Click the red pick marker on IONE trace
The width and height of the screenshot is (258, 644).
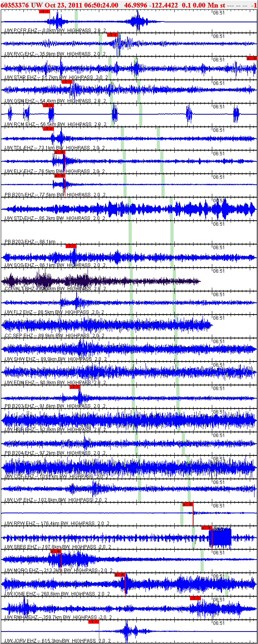click(x=120, y=575)
